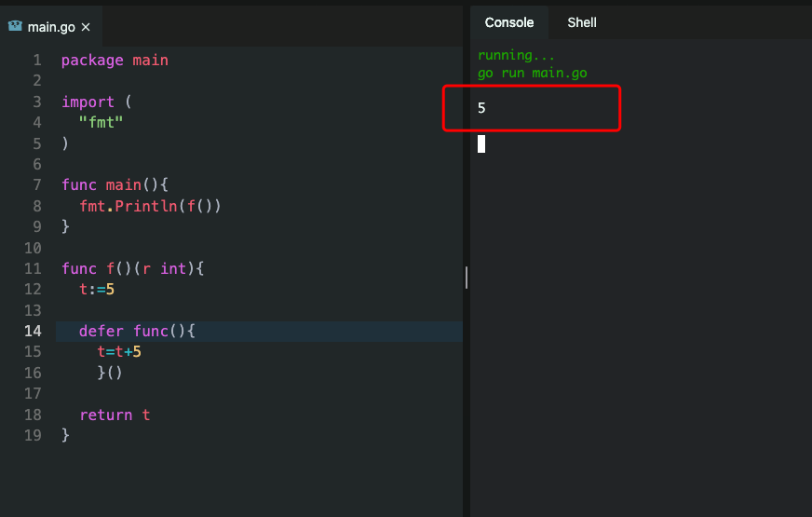
Task: Click line number 19 in the gutter
Action: tap(33, 435)
